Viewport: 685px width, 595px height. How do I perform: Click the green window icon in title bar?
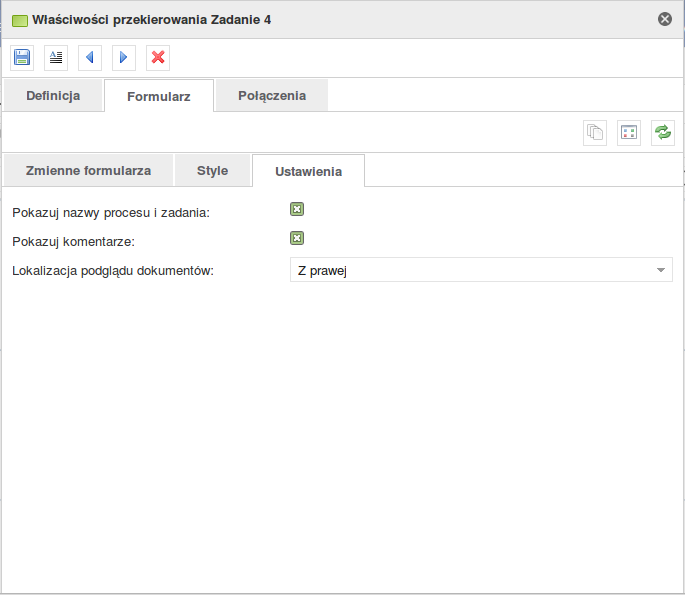(19, 20)
